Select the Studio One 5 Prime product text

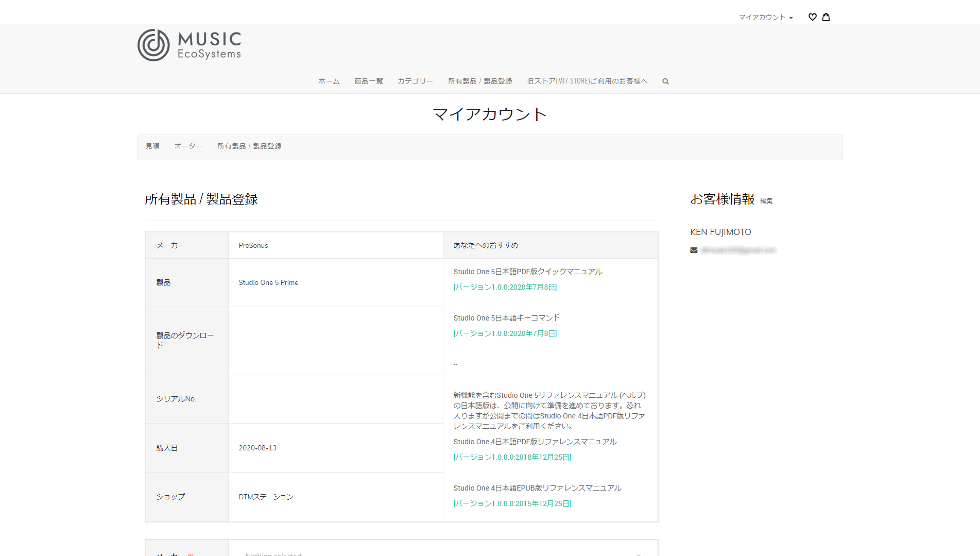tap(268, 283)
